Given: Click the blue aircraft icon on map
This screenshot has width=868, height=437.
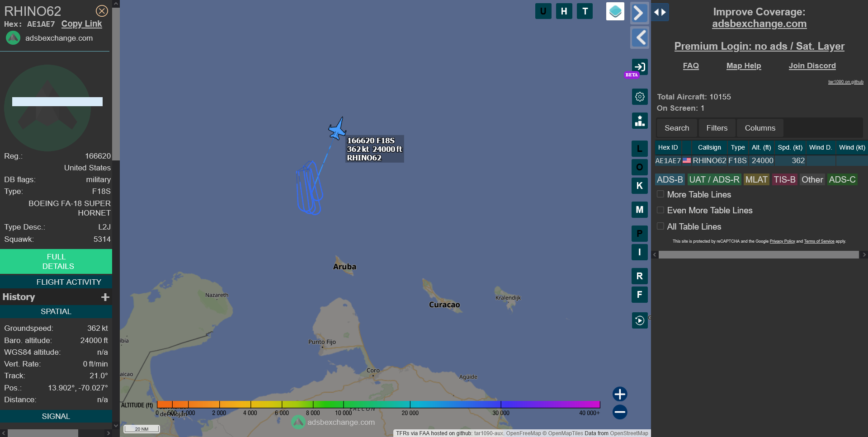Looking at the screenshot, I should coord(337,129).
